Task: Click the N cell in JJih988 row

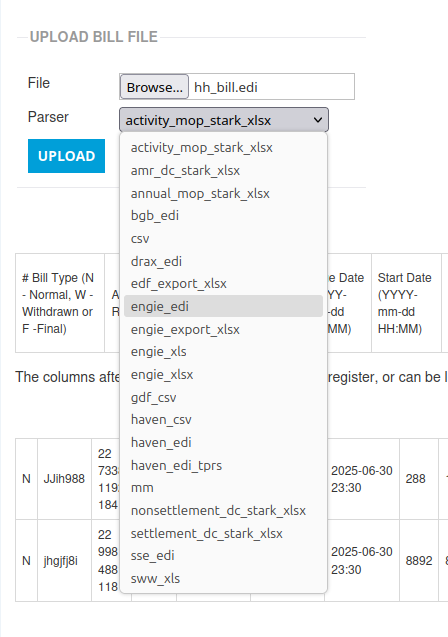Action: tap(26, 479)
